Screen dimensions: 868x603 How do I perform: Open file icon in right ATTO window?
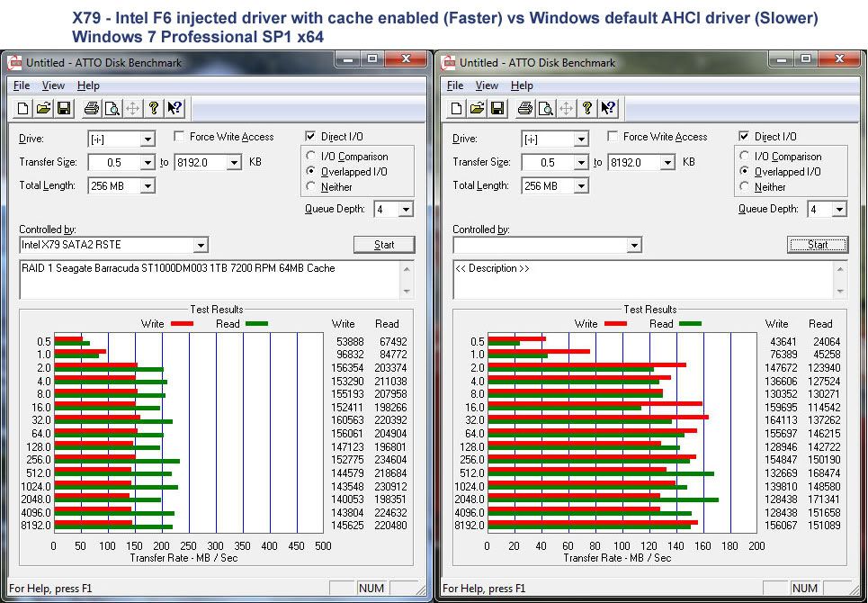point(477,108)
